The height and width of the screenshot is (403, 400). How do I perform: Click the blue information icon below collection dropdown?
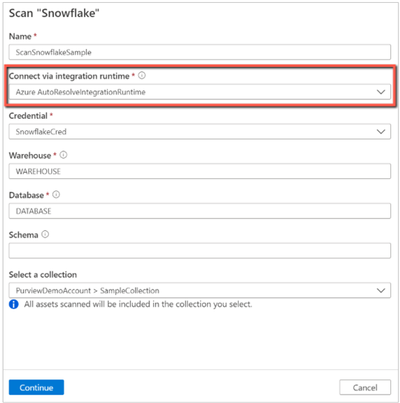(x=14, y=304)
